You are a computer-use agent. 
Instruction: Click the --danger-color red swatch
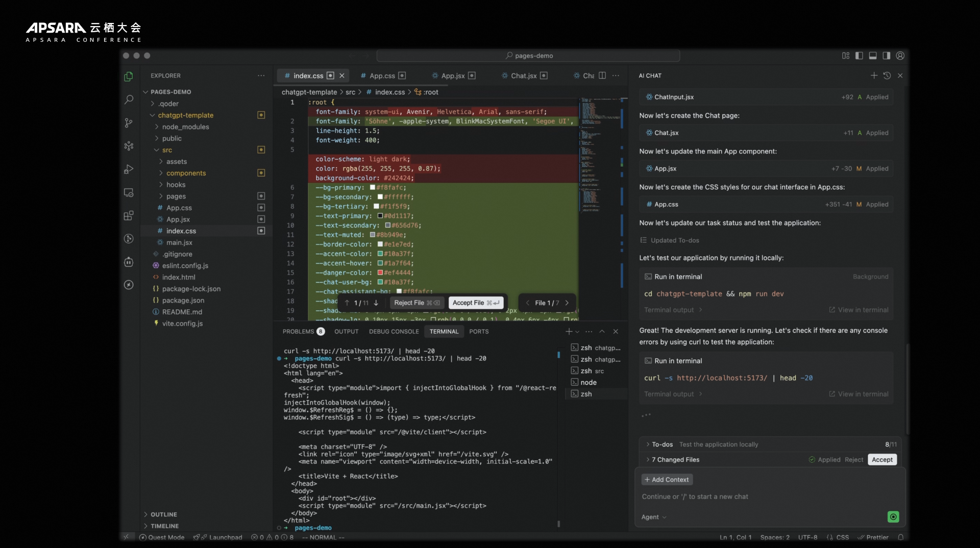380,272
